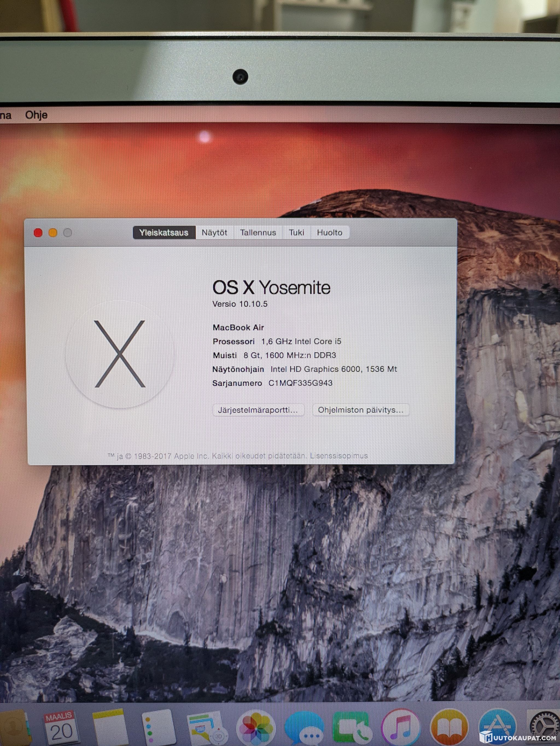Open the Lisenssisopimus link
Viewport: 560px width, 746px height.
[339, 456]
